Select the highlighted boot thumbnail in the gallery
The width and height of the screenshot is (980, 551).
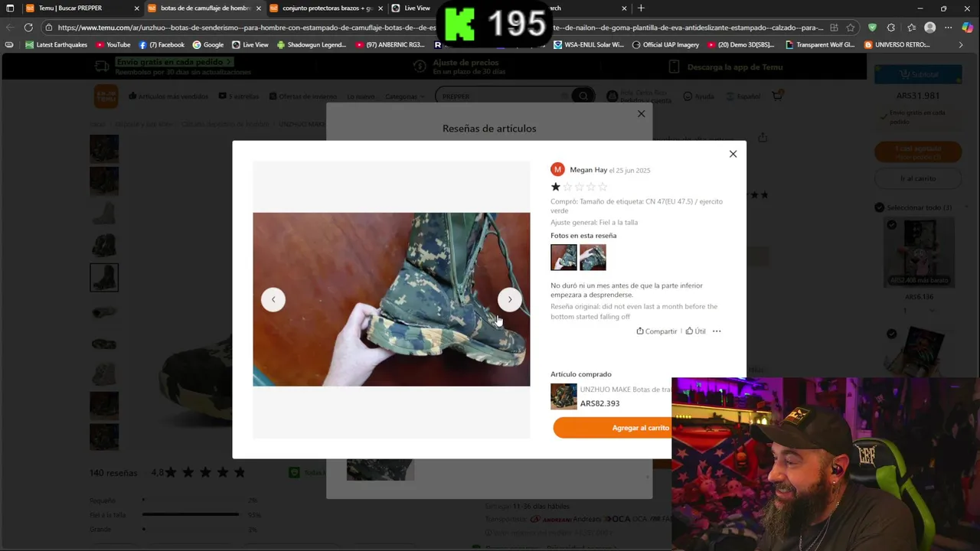(x=104, y=277)
